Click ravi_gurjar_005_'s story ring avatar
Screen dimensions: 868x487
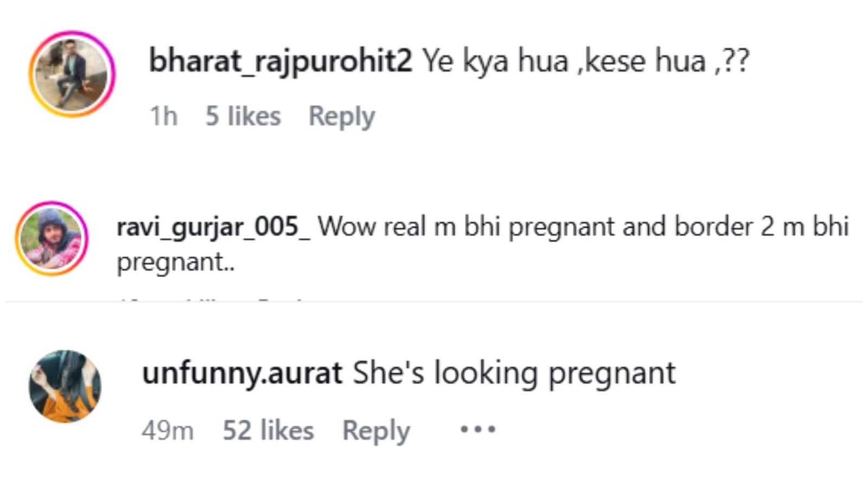coord(52,238)
